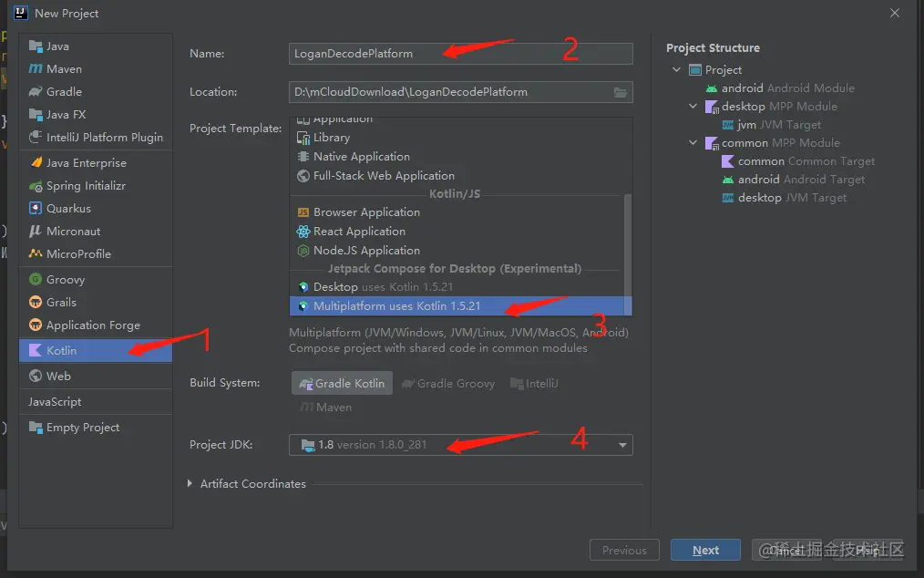This screenshot has width=924, height=578.
Task: Click the Previous button
Action: (624, 550)
